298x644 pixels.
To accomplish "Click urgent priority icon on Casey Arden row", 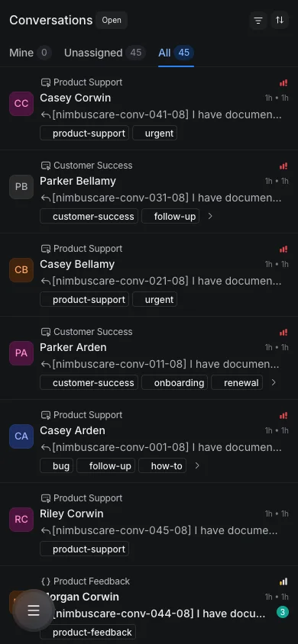I will point(283,416).
